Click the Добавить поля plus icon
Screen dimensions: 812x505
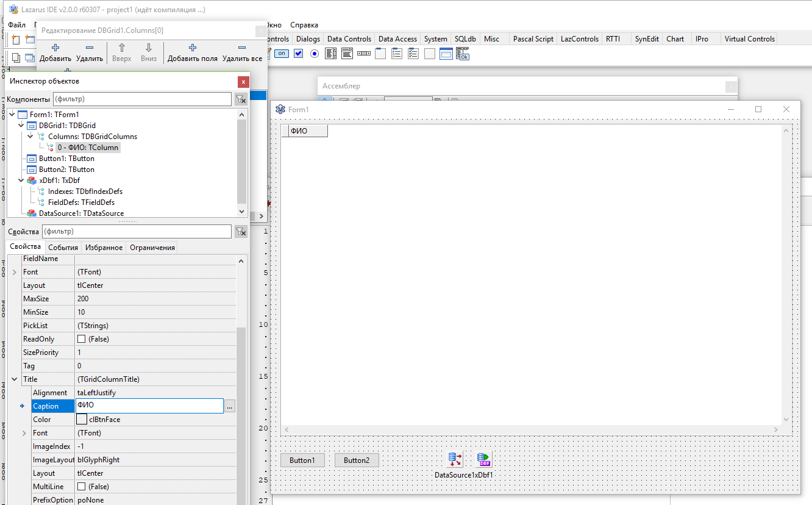(x=193, y=48)
